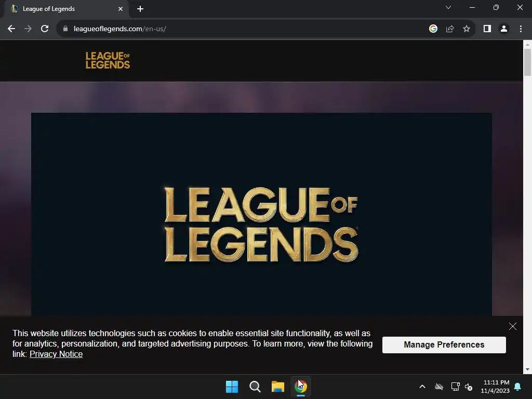The width and height of the screenshot is (532, 399).
Task: Open the Windows Start menu
Action: tap(232, 387)
